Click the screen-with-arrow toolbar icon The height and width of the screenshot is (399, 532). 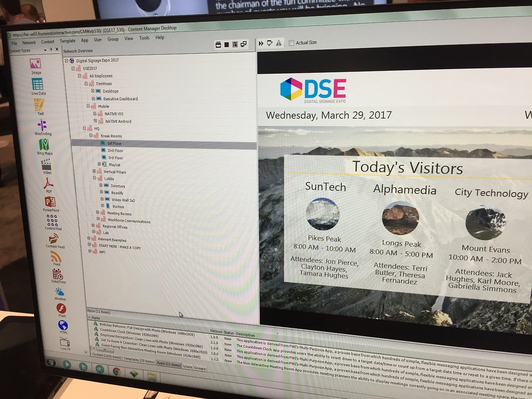click(270, 43)
